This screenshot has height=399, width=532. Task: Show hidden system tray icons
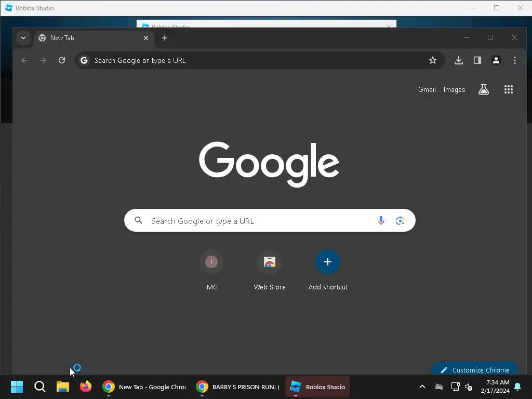coord(422,387)
